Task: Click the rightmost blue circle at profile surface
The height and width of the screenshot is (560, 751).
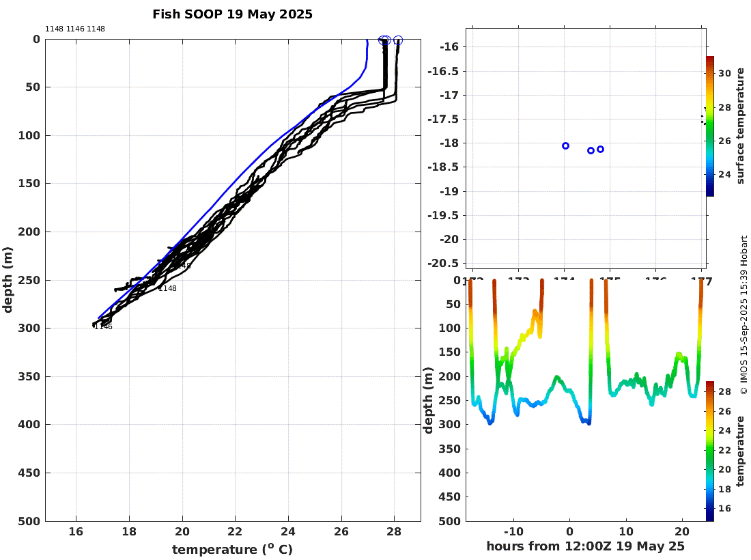Action: 397,40
